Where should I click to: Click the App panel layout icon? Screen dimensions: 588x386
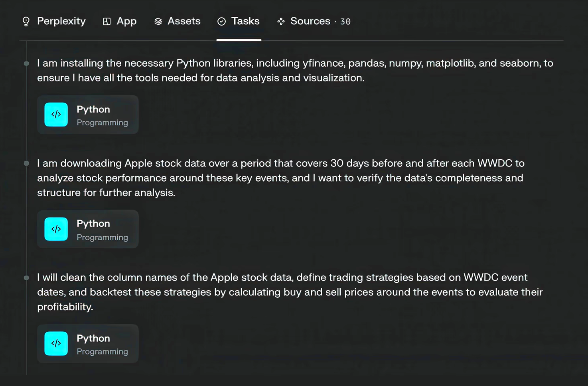(x=107, y=22)
